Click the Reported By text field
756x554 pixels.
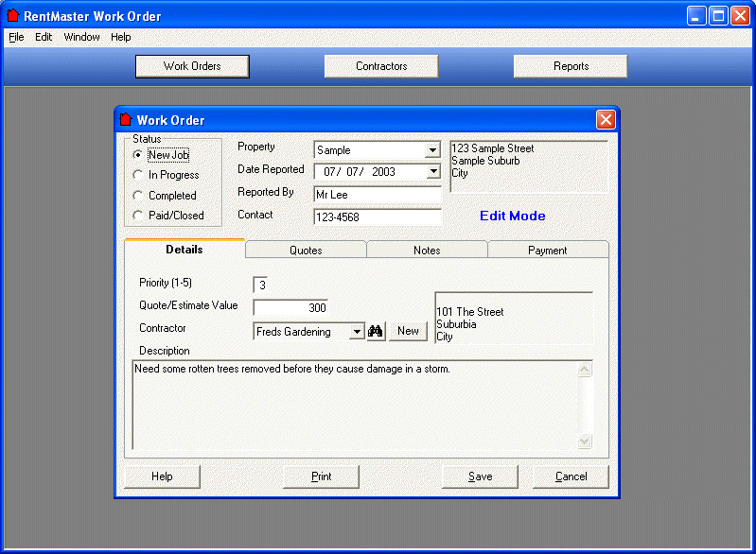(378, 195)
